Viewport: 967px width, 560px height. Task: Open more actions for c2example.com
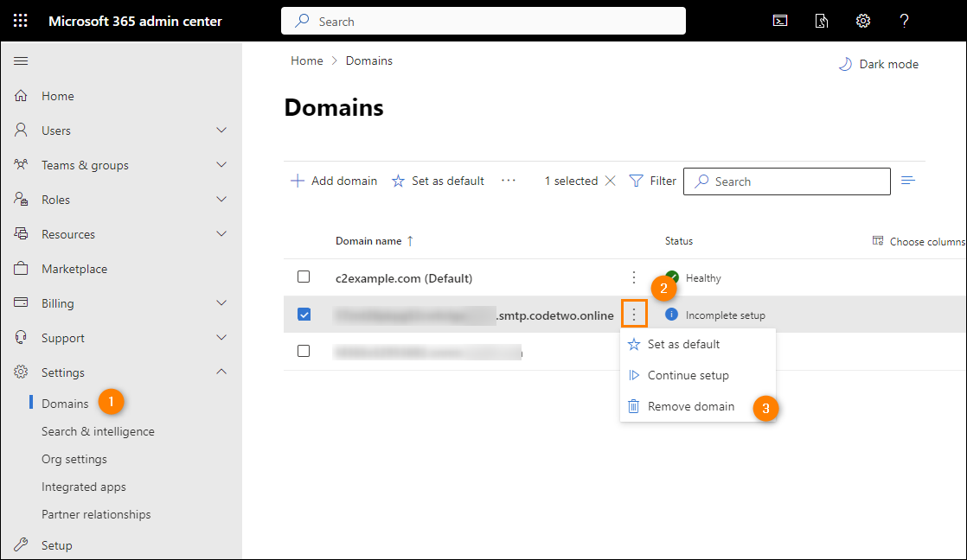(x=633, y=277)
